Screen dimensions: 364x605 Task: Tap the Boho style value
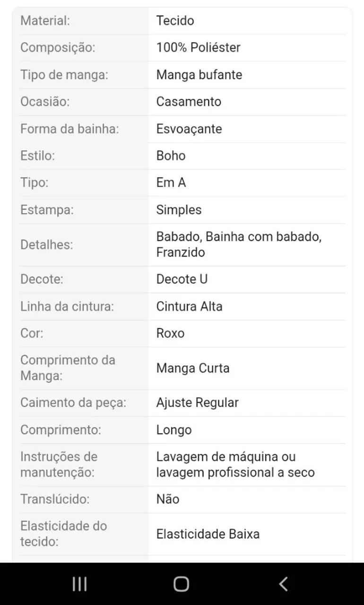[171, 156]
